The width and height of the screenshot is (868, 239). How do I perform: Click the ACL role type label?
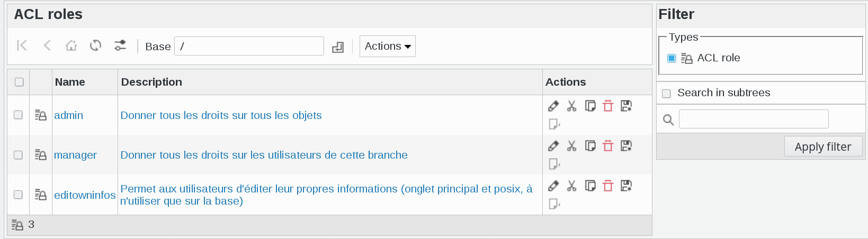pyautogui.click(x=719, y=58)
